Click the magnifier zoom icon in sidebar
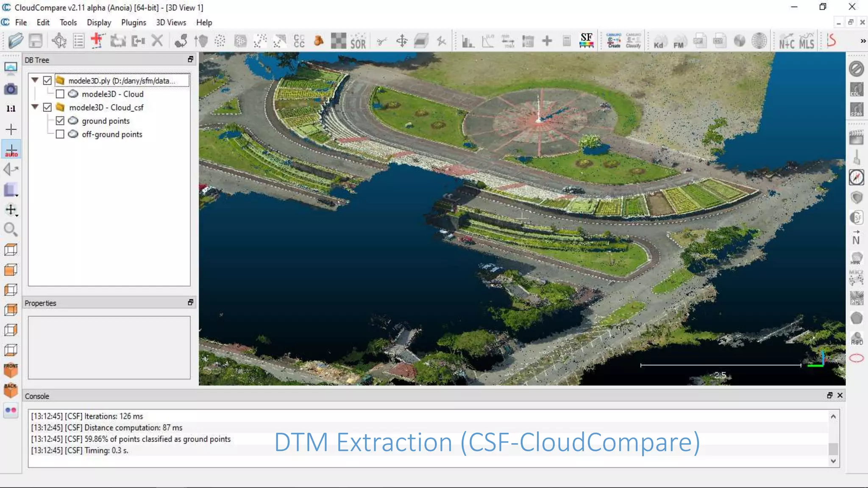 11,229
